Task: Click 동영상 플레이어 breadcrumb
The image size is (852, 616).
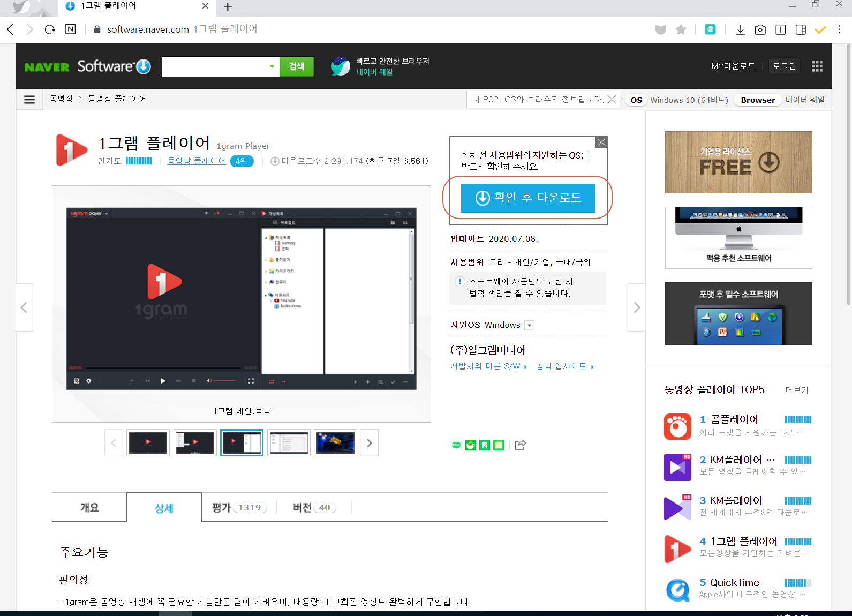Action: [117, 99]
